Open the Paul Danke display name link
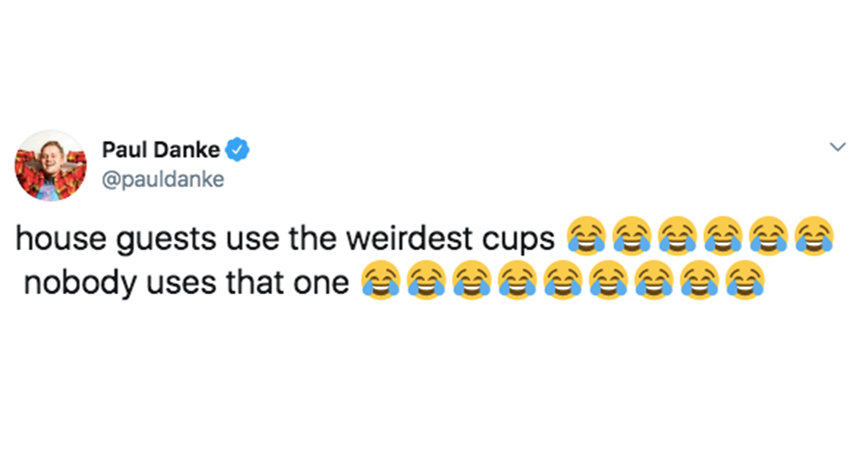 pyautogui.click(x=161, y=150)
